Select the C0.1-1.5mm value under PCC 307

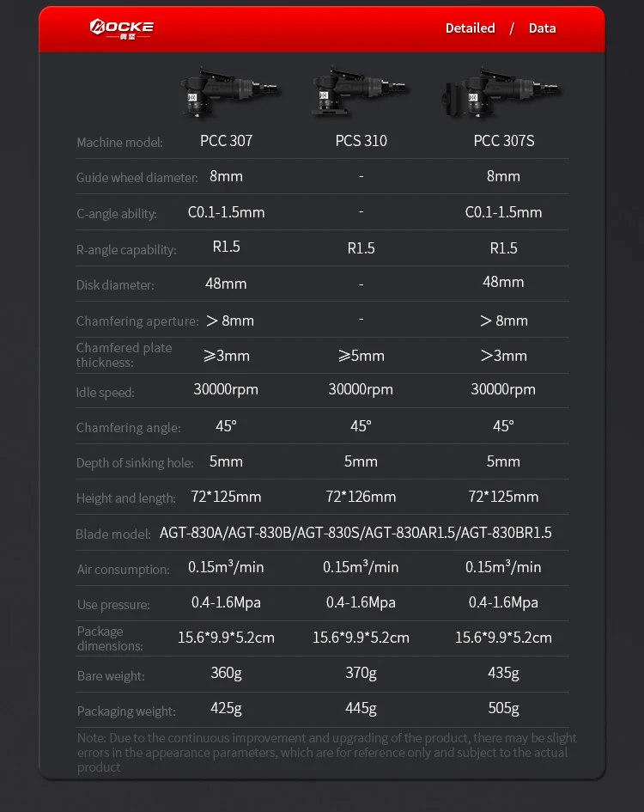click(226, 212)
